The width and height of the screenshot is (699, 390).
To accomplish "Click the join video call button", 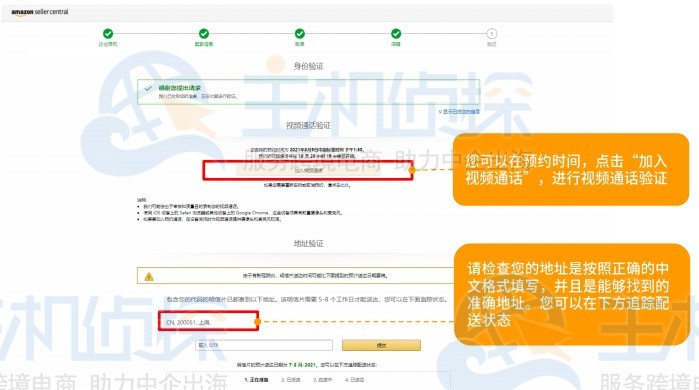I will (308, 171).
